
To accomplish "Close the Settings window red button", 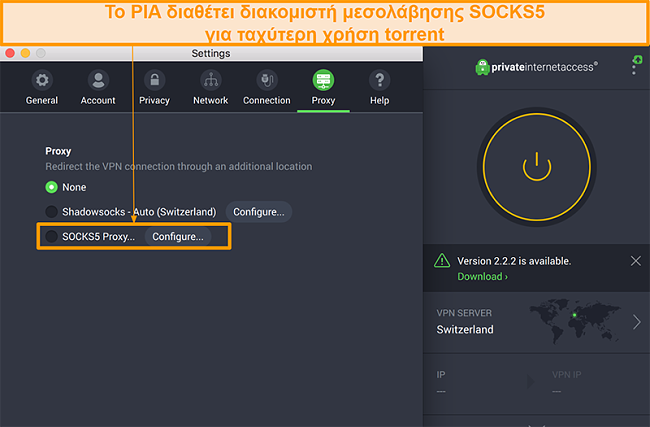I will pos(10,53).
